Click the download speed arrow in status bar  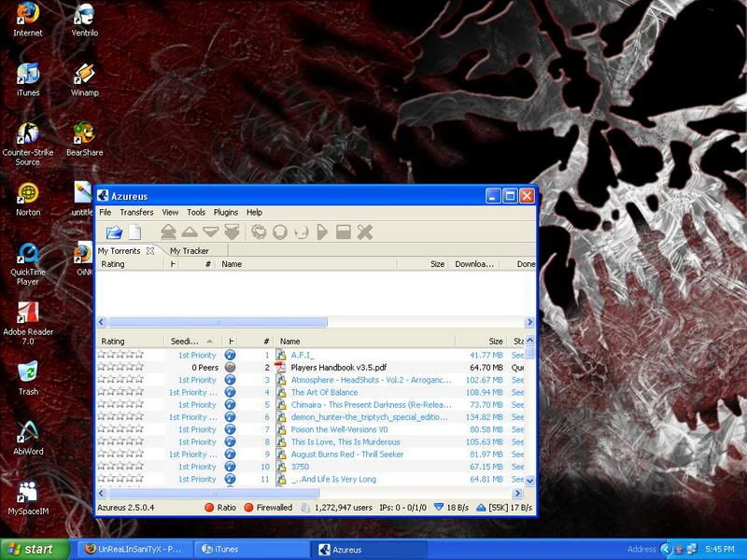click(439, 507)
